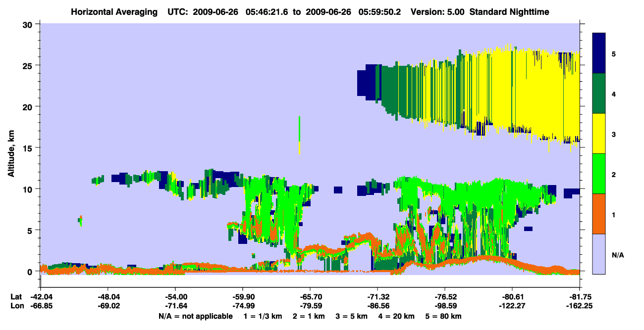Screen dimensions: 644x330
Task: Click latitude value -71.32
Action: [377, 297]
